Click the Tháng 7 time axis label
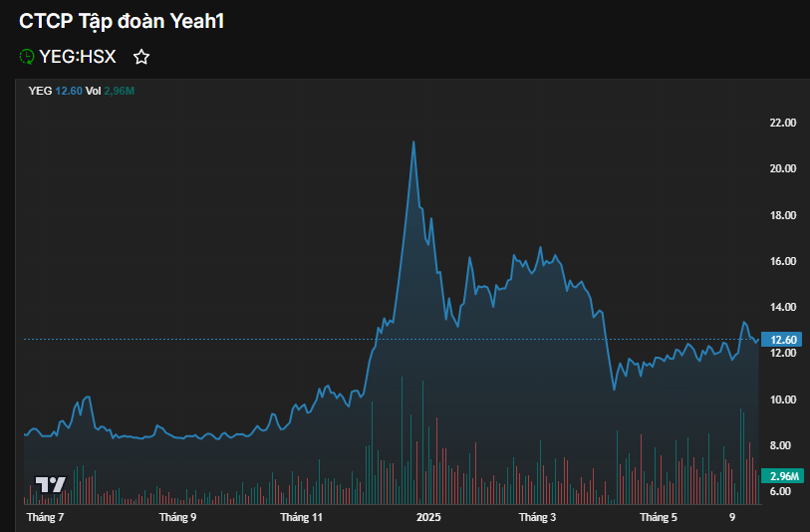The height and width of the screenshot is (532, 810). tap(46, 517)
